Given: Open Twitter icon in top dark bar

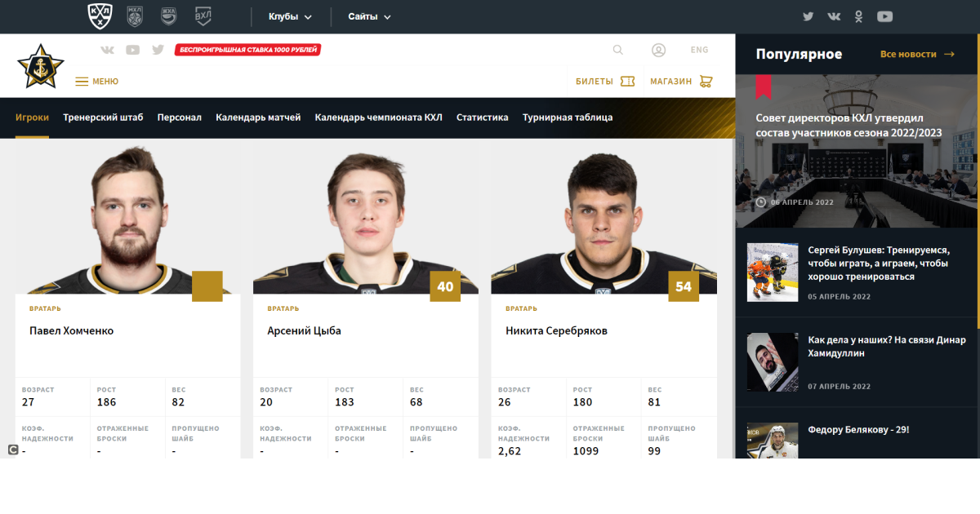Looking at the screenshot, I should click(x=808, y=16).
